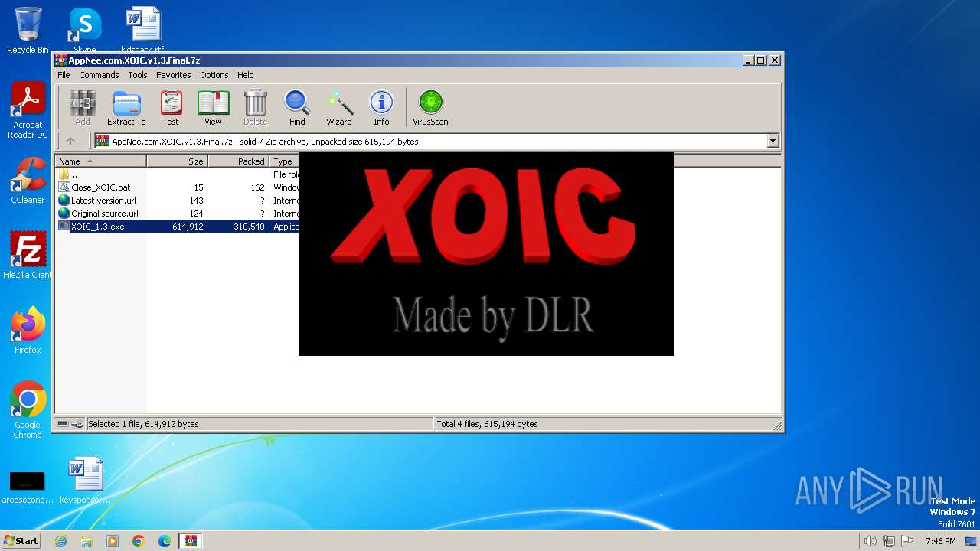Launch the Wizard wand tool

(339, 107)
